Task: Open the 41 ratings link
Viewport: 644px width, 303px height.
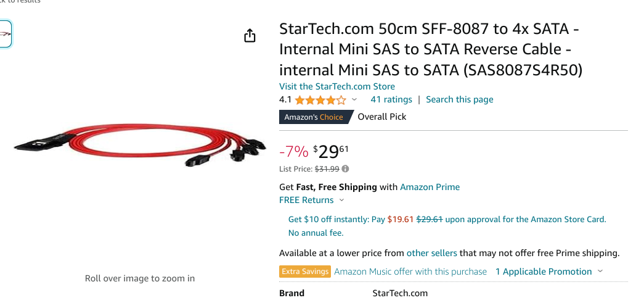Action: pos(391,99)
